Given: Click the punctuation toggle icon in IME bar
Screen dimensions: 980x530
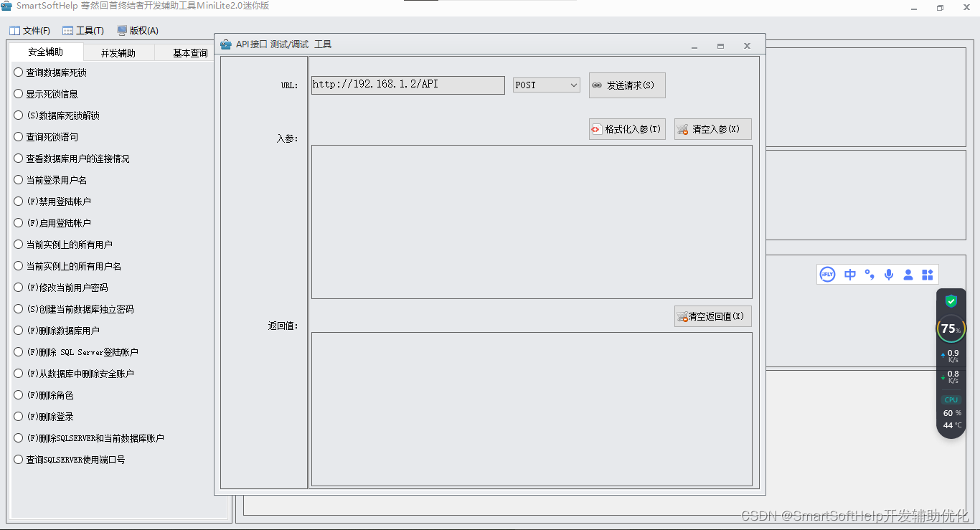Looking at the screenshot, I should pyautogui.click(x=870, y=275).
